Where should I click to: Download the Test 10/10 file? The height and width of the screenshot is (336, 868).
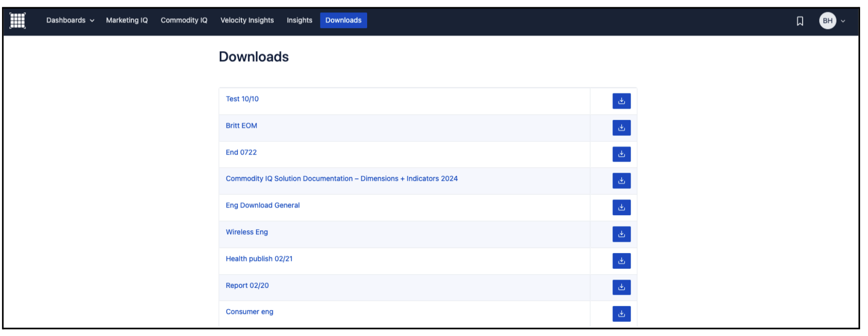point(621,101)
